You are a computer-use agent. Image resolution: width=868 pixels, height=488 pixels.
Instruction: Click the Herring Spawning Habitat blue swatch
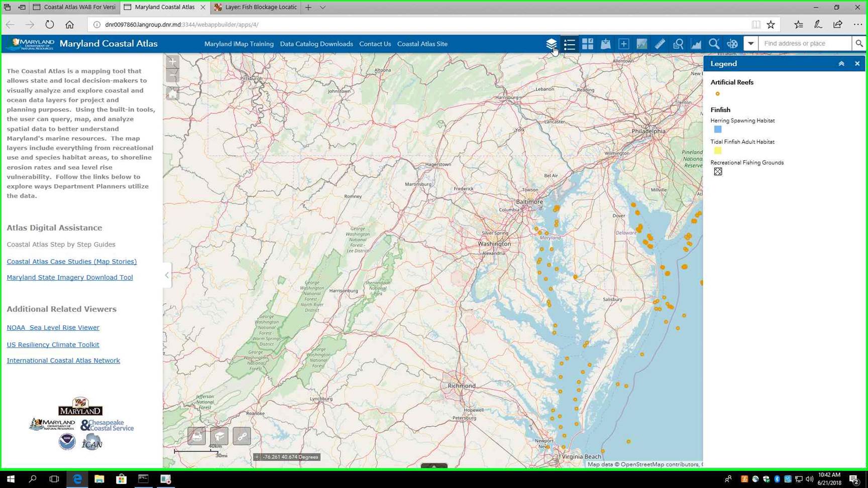click(x=717, y=130)
